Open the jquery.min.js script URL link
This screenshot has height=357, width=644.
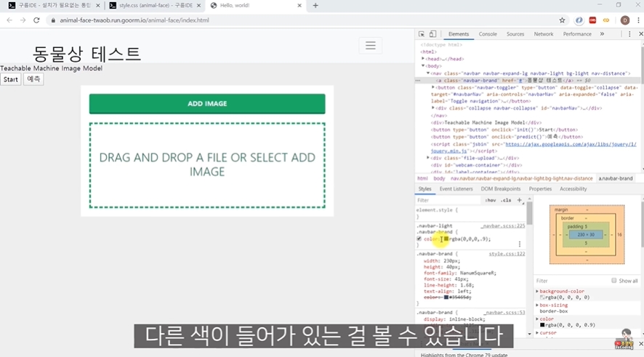[534, 148]
